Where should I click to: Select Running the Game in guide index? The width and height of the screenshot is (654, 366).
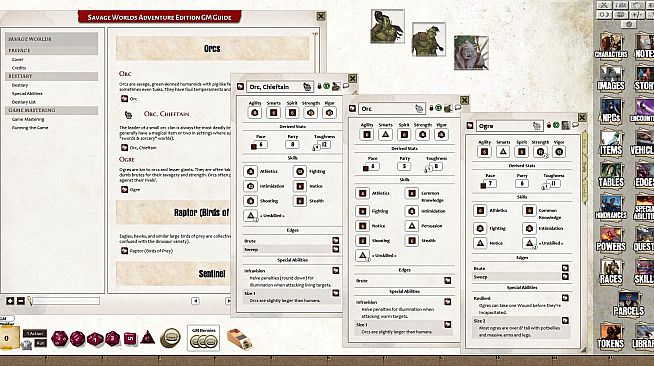pos(30,128)
